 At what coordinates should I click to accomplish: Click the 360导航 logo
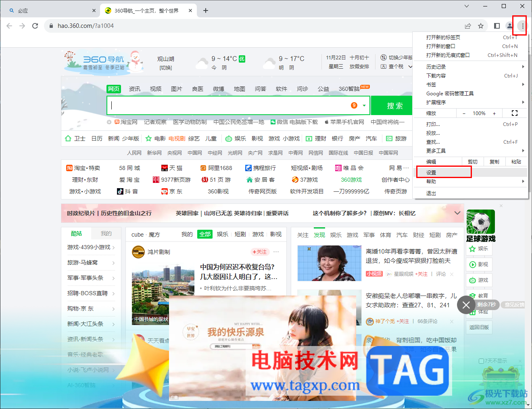pos(104,61)
